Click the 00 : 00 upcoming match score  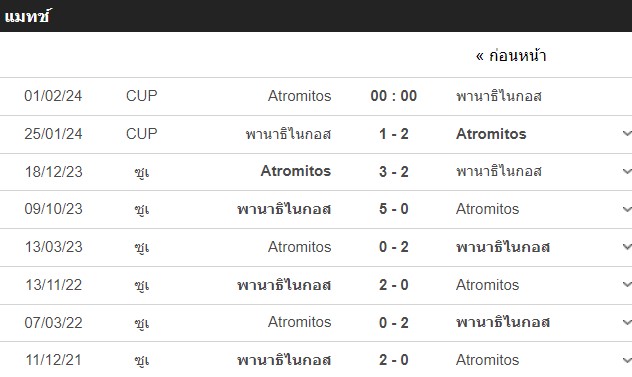(394, 96)
